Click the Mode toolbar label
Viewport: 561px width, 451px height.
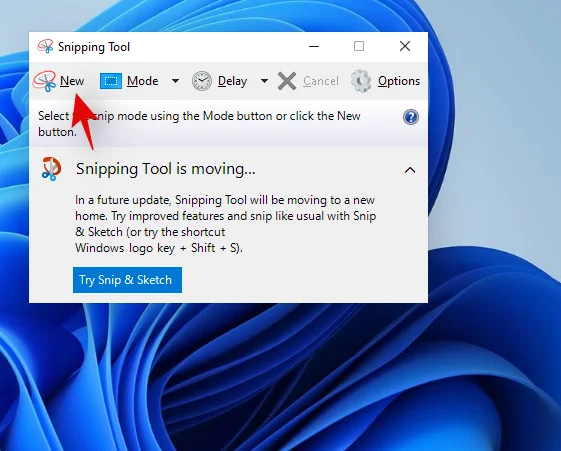(142, 81)
